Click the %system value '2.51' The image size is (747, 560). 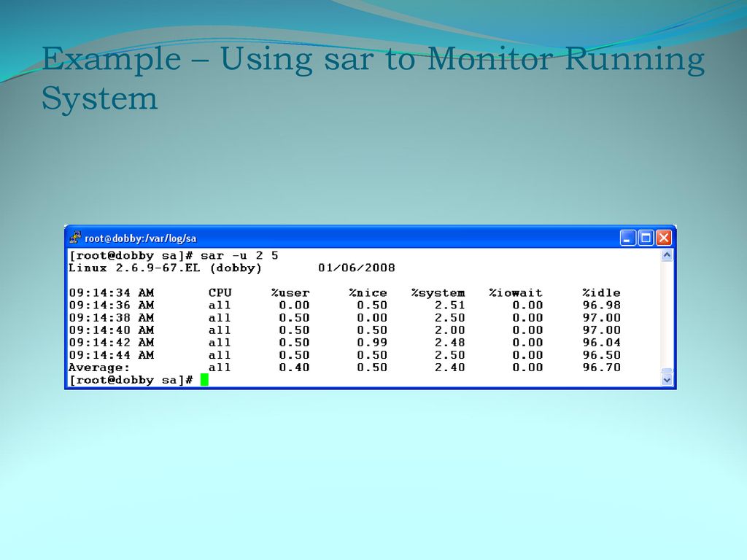(449, 306)
